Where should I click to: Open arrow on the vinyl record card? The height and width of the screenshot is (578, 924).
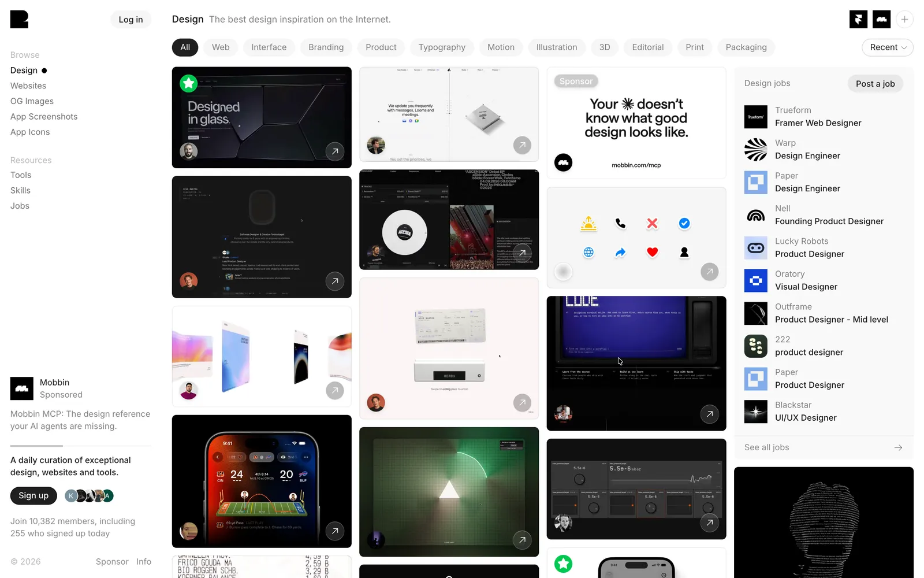coord(522,253)
